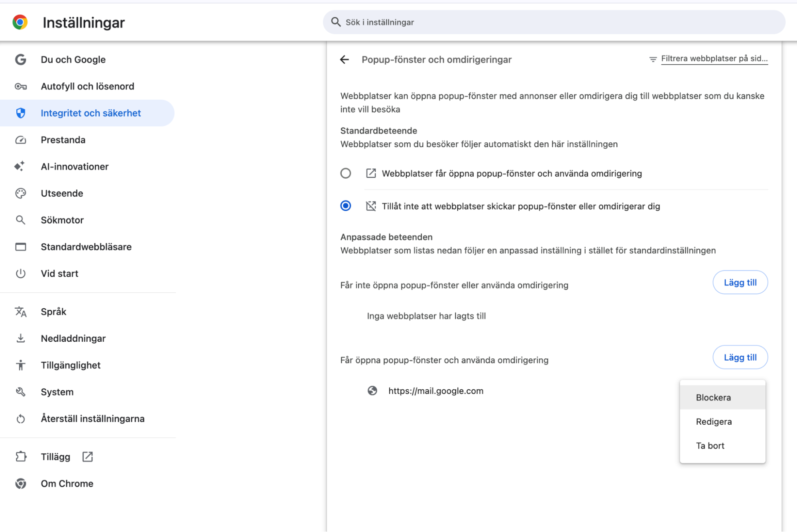
Task: Open Återställ inställningarna in the sidebar
Action: tap(88, 419)
